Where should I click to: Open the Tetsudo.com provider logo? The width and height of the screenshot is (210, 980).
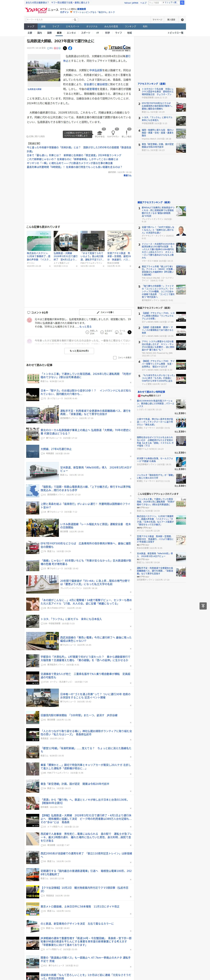tap(117, 48)
